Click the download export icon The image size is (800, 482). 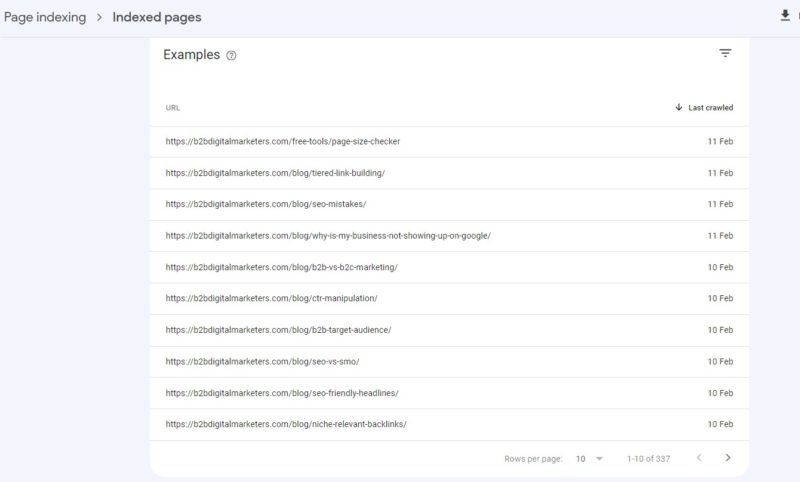(785, 16)
